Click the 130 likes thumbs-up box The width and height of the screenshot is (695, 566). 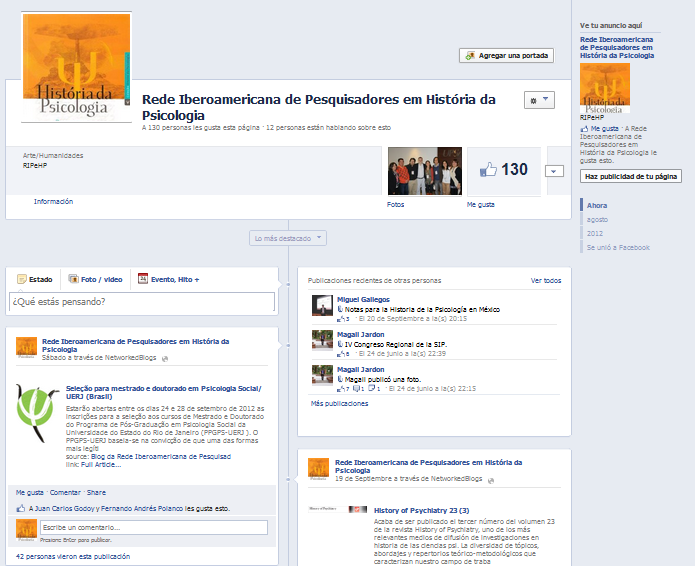pos(503,170)
